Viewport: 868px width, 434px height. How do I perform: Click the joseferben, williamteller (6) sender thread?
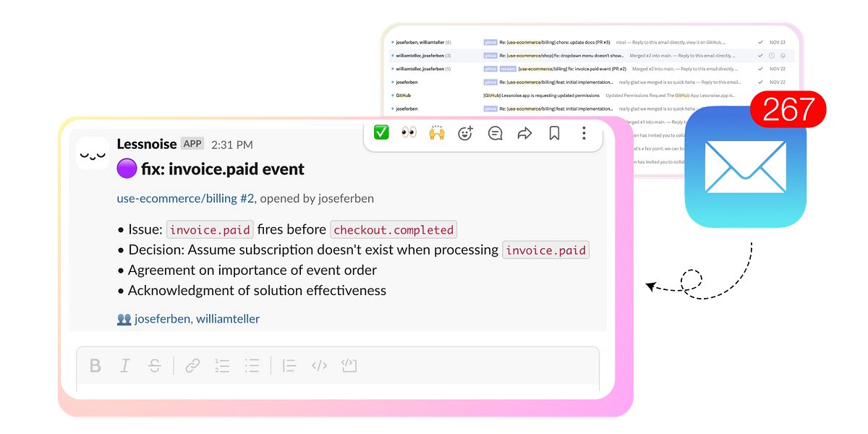423,43
